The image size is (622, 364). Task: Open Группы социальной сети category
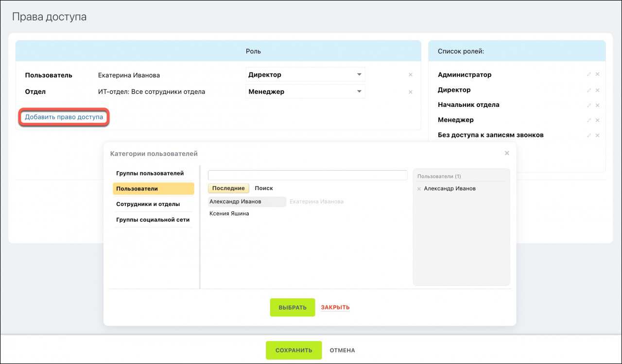[x=153, y=220]
